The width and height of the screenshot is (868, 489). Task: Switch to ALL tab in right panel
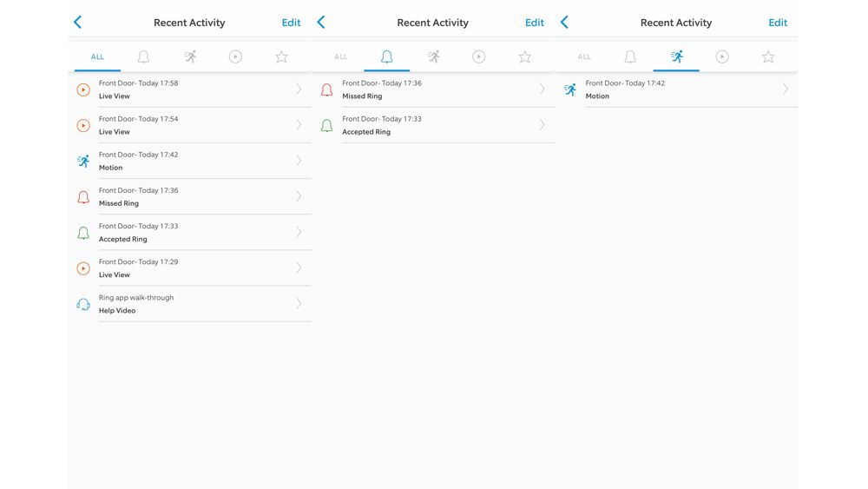click(x=584, y=56)
